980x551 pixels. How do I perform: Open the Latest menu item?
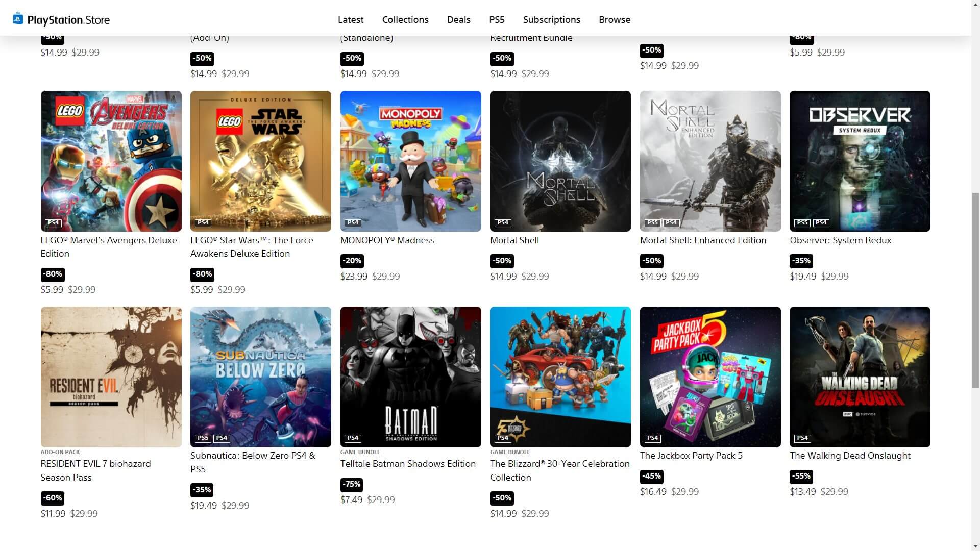pyautogui.click(x=351, y=20)
